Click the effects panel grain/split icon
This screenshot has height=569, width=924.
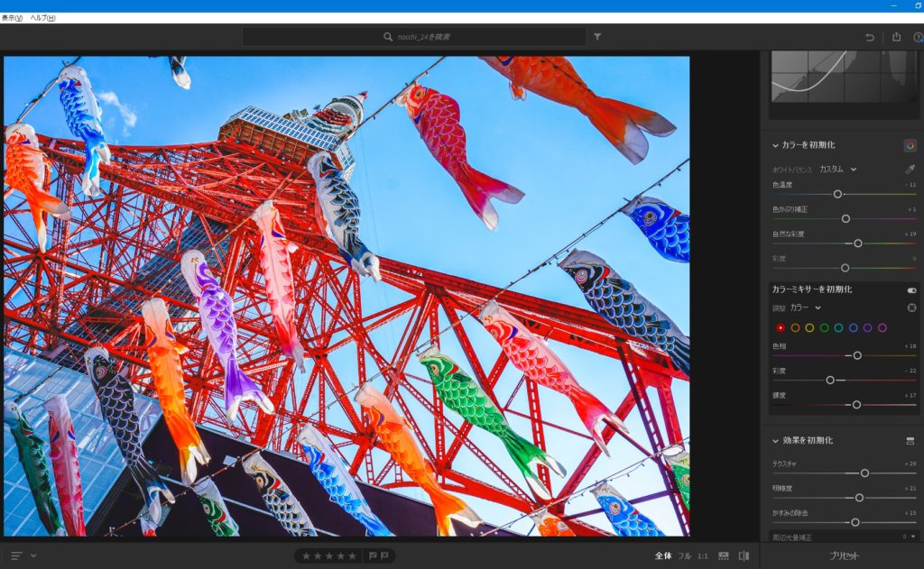click(910, 441)
